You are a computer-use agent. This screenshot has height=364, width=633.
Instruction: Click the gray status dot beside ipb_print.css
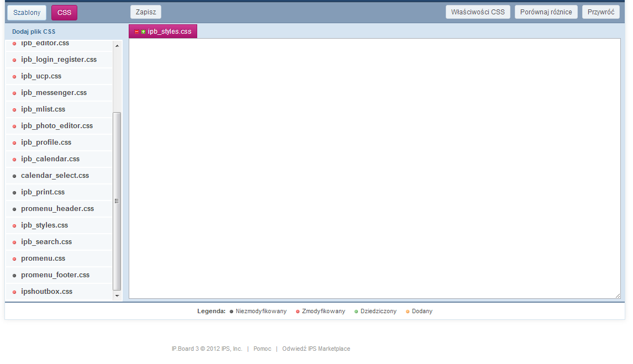[14, 193]
